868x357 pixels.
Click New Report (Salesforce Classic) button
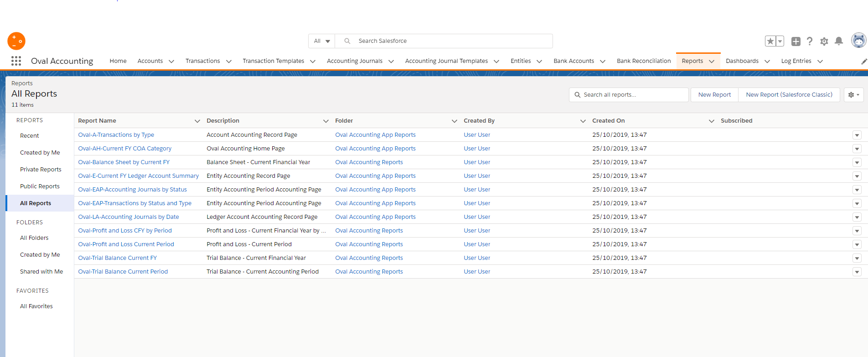tap(789, 95)
